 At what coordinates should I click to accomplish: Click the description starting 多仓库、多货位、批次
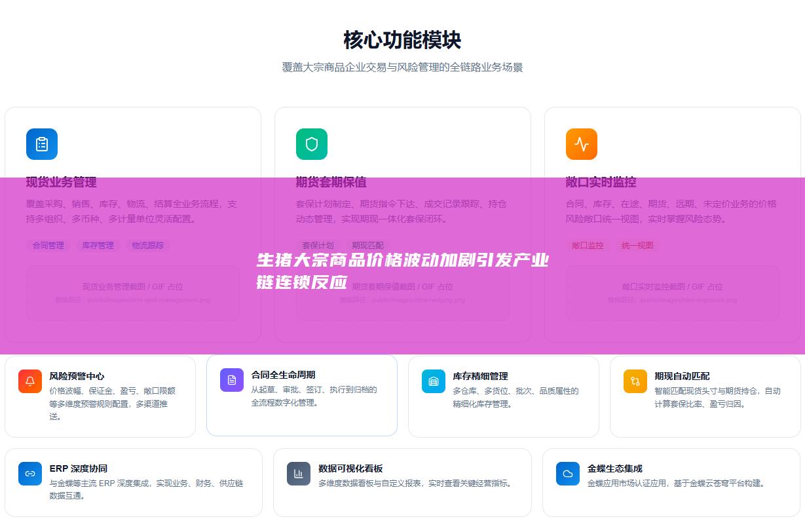[x=516, y=398]
